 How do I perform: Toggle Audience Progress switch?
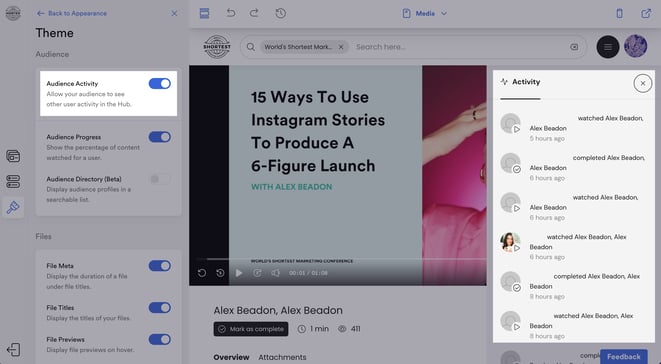coord(160,137)
